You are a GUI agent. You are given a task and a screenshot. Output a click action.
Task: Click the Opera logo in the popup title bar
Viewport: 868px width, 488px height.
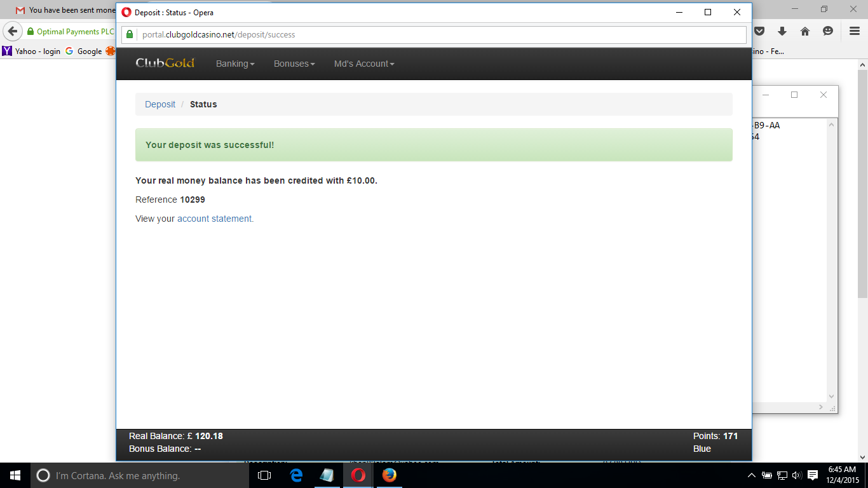tap(126, 12)
